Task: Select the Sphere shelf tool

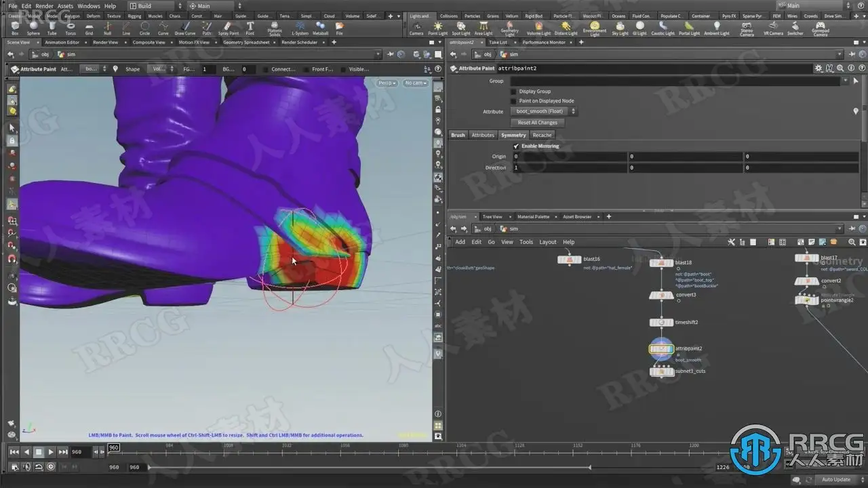Action: point(33,28)
